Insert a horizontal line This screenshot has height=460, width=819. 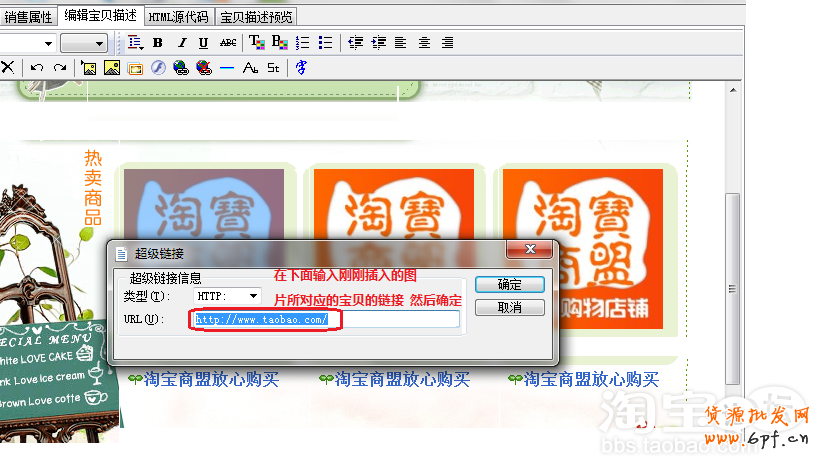[x=227, y=68]
